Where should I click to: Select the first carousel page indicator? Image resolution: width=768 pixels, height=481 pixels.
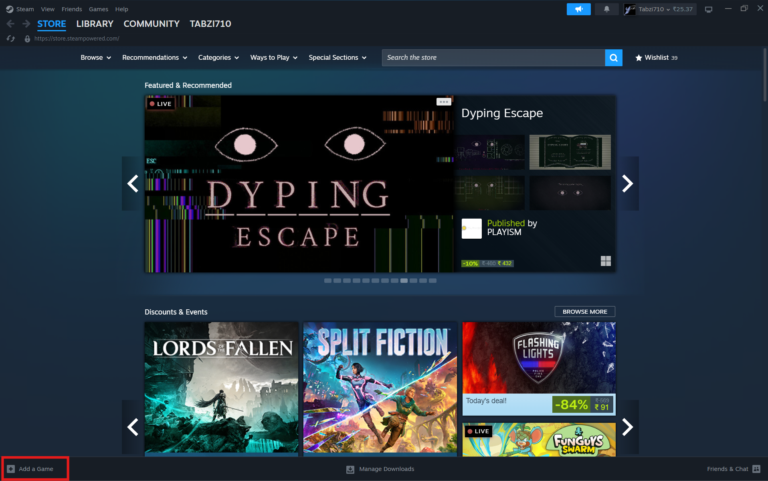click(328, 281)
